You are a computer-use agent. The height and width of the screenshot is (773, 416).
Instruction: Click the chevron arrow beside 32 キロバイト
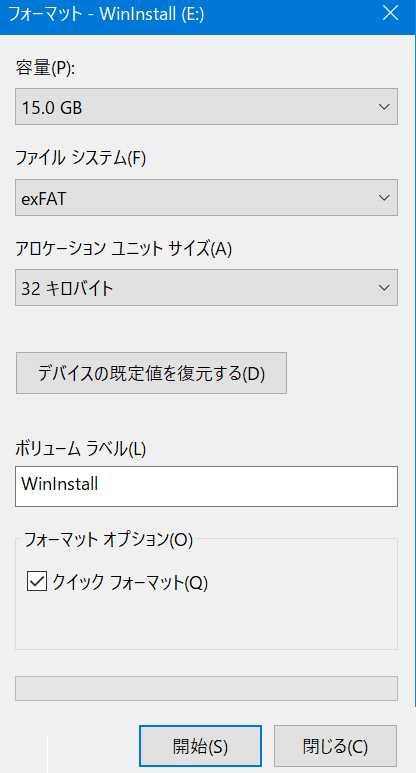click(x=384, y=288)
